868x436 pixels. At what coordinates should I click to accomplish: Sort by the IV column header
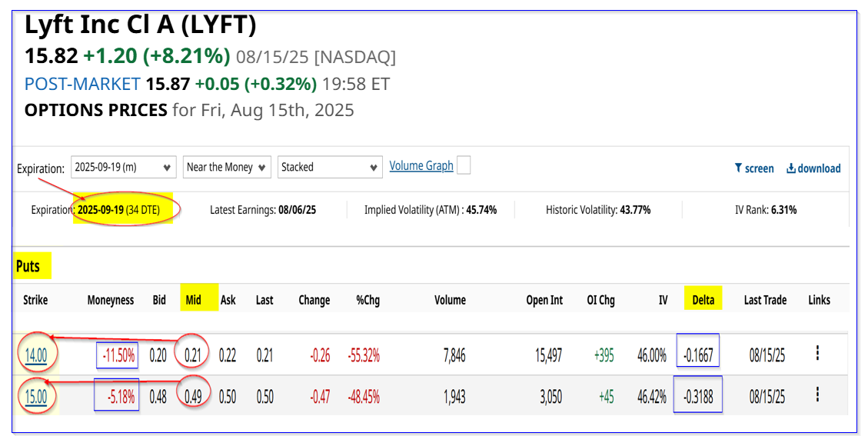tap(663, 300)
